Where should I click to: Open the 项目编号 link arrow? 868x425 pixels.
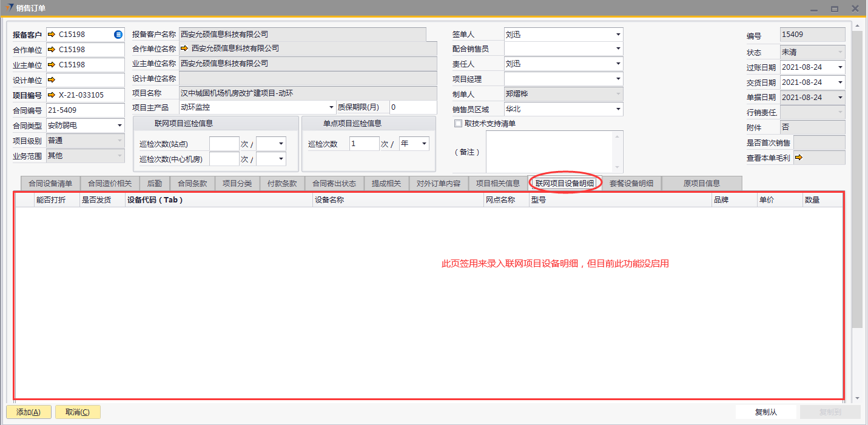tap(52, 95)
